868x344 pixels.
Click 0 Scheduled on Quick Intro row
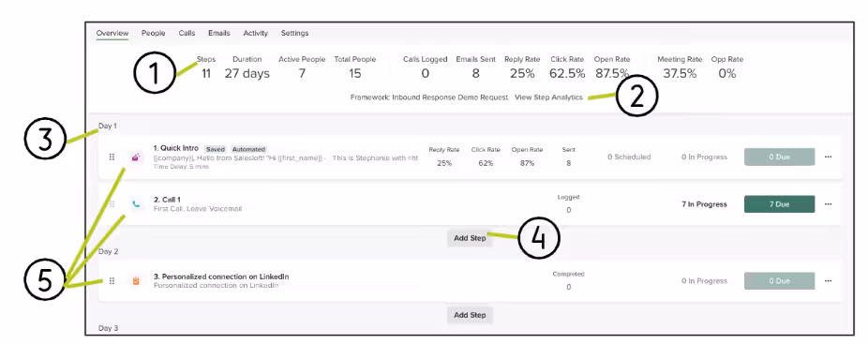point(629,157)
